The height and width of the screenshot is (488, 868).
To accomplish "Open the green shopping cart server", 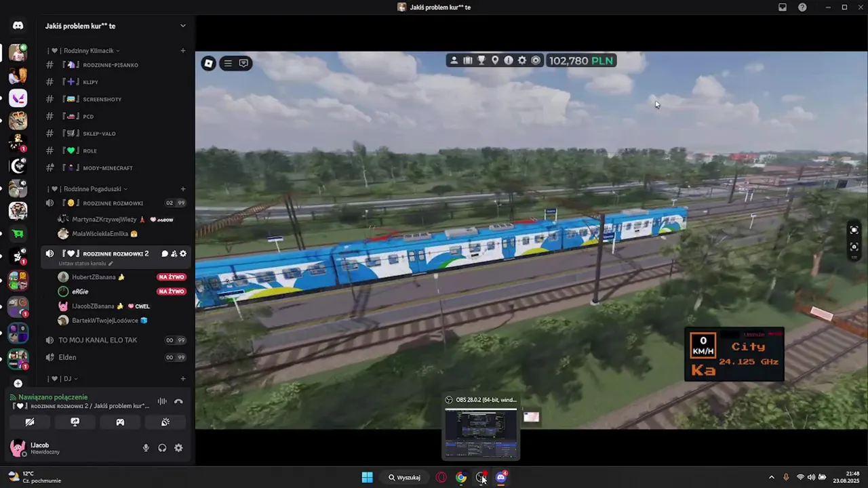I will coord(18,233).
